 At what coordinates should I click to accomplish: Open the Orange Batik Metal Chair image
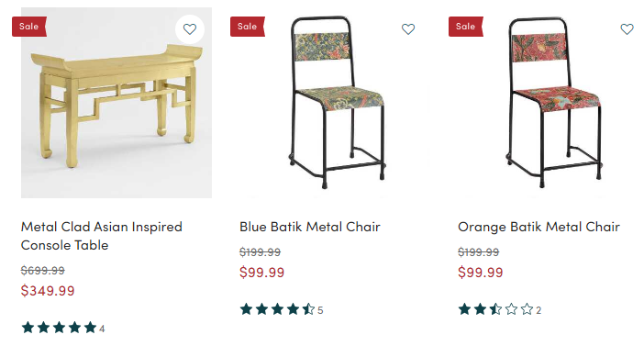[553, 103]
